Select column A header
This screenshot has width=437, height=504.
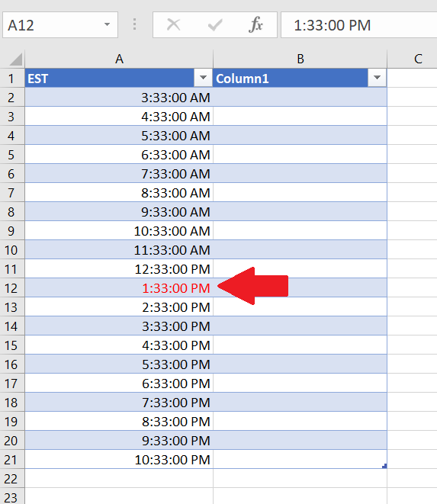119,59
